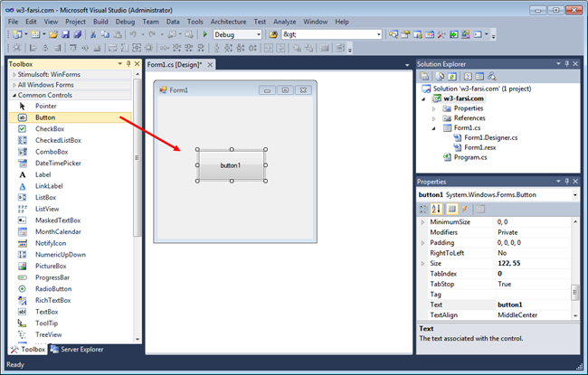Viewport: 588px width, 375px height.
Task: Open the Debug menu
Action: [125, 22]
